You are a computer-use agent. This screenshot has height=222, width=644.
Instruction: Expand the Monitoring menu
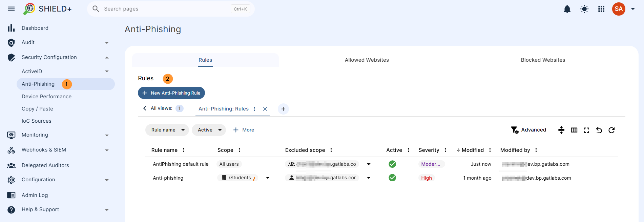(107, 135)
